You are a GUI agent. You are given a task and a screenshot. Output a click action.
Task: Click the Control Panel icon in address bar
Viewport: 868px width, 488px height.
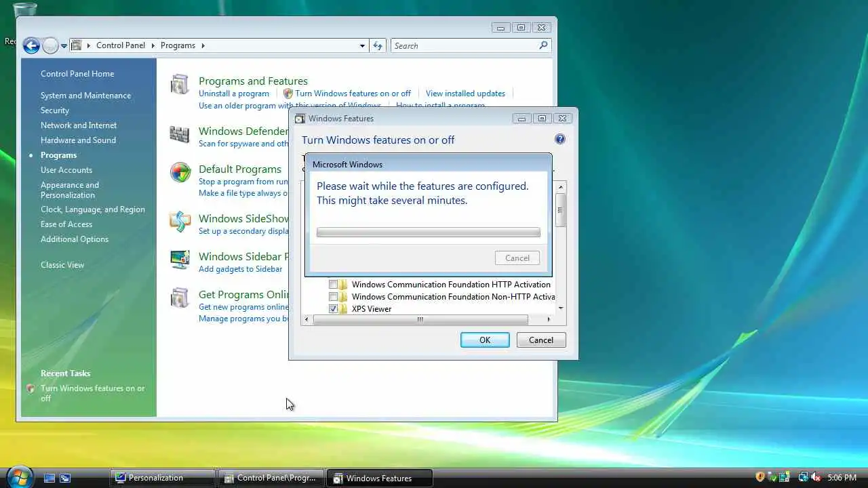(77, 45)
